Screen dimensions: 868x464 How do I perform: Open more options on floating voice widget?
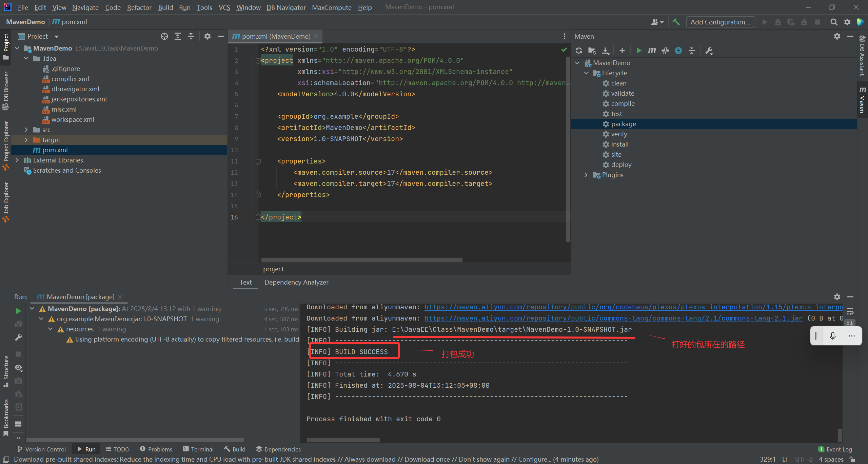(x=852, y=336)
